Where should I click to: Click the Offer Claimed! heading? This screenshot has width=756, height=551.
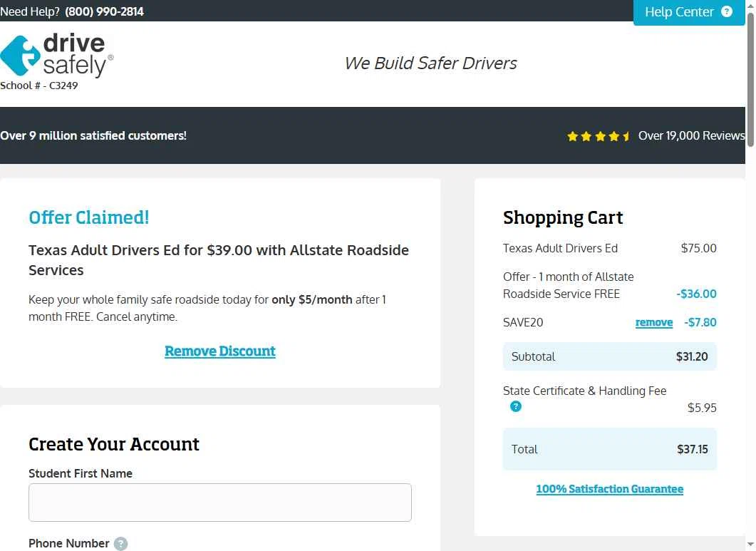point(89,217)
